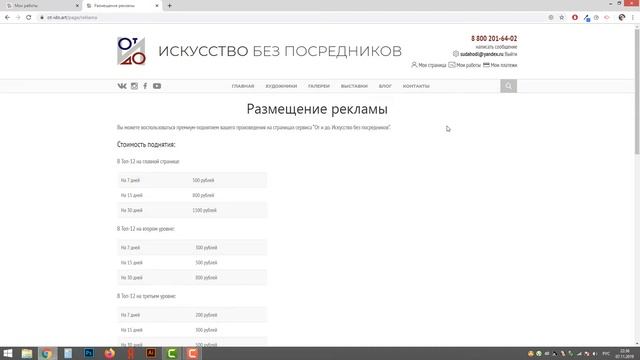Click 'Стоимость поднятия:' subheading
This screenshot has height=360, width=640.
[146, 144]
